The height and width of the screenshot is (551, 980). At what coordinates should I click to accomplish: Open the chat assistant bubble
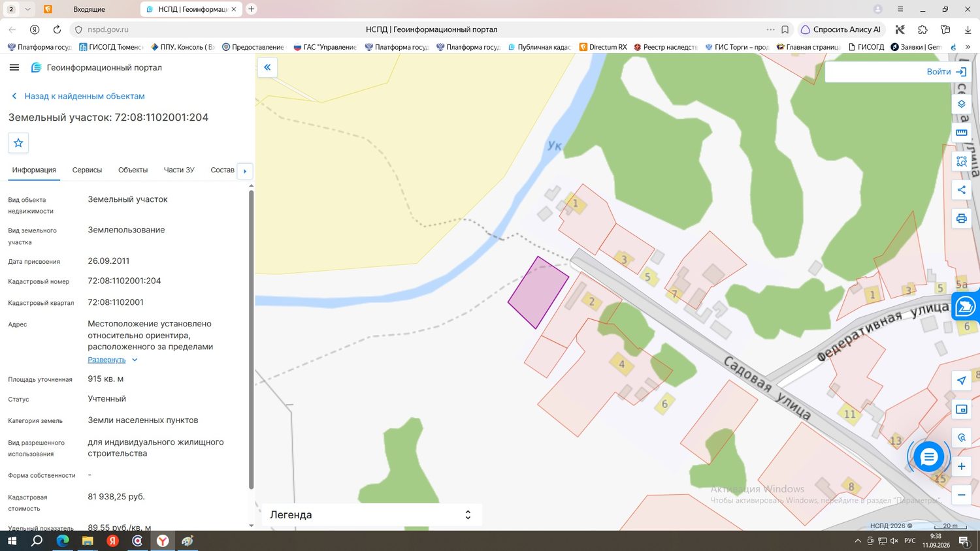pos(928,457)
